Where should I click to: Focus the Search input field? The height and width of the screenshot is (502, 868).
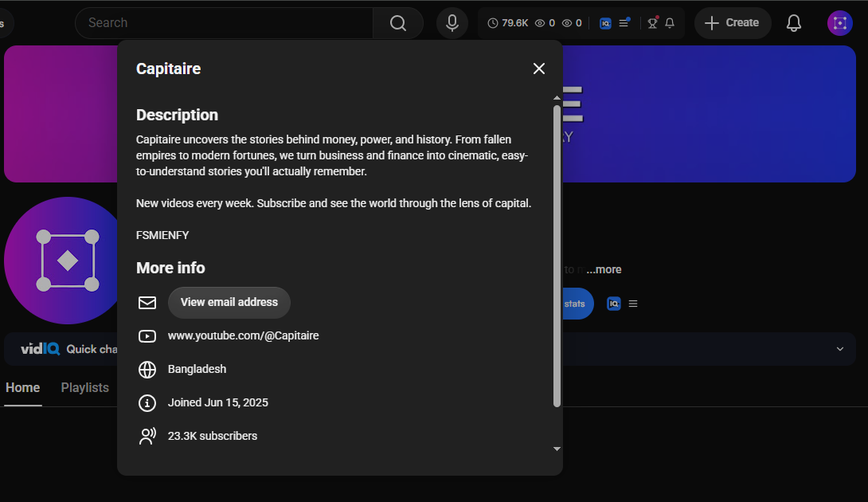225,23
